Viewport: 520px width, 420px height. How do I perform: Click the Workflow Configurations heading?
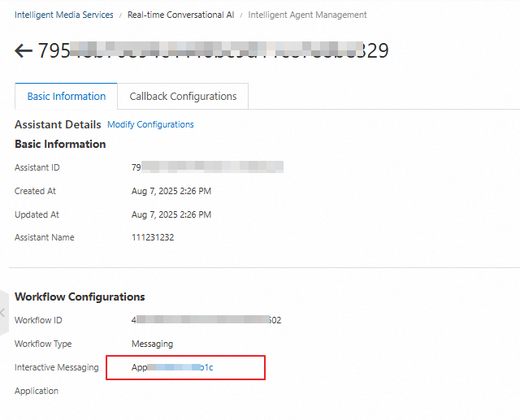(x=80, y=297)
